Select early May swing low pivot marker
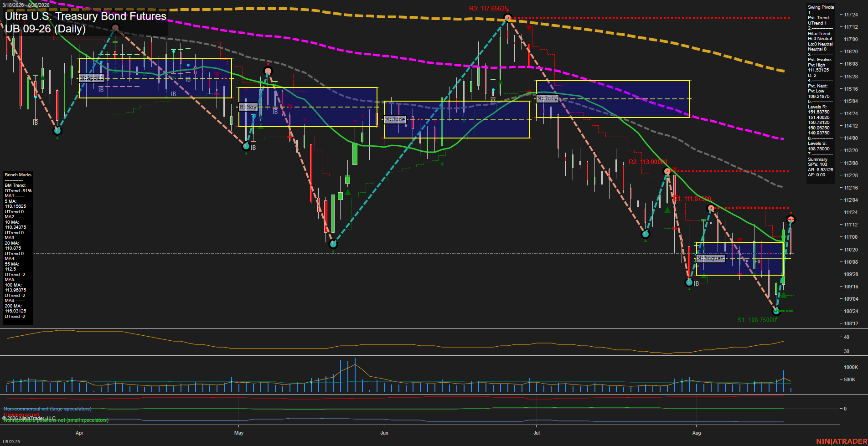Image resolution: width=868 pixels, height=446 pixels. 246,146
